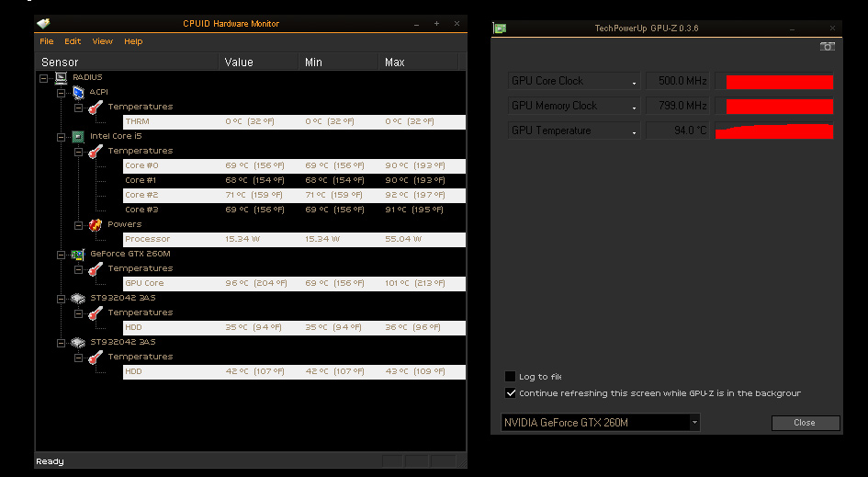Sort by the Value column header
The width and height of the screenshot is (868, 477).
click(258, 62)
